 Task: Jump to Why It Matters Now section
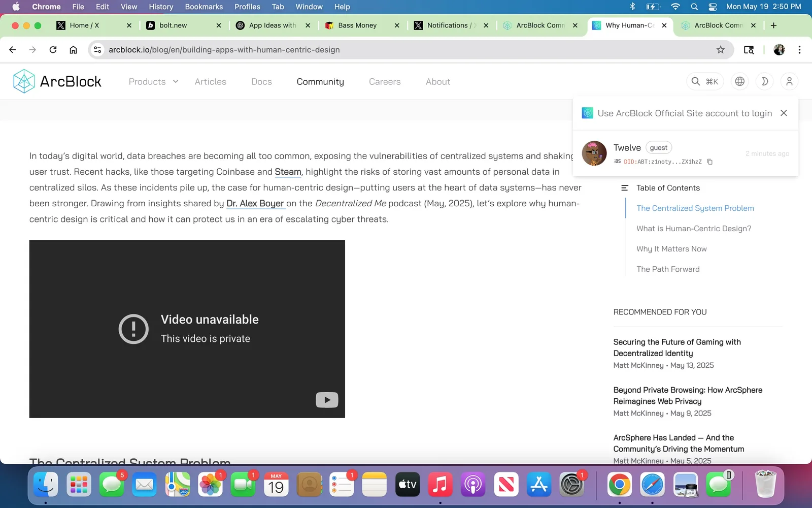tap(671, 249)
